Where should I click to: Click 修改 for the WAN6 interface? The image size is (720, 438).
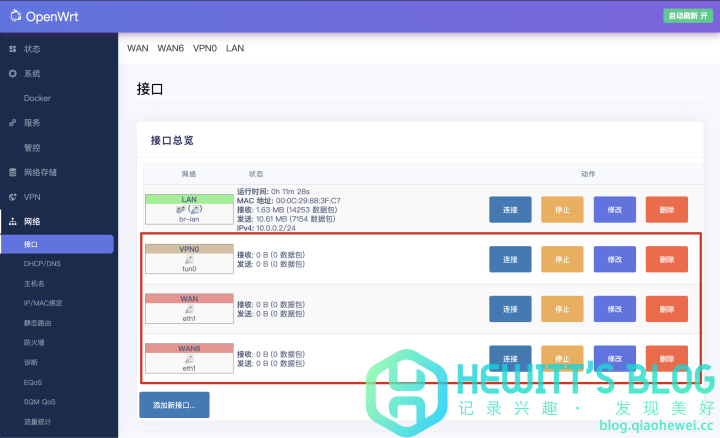pyautogui.click(x=615, y=358)
